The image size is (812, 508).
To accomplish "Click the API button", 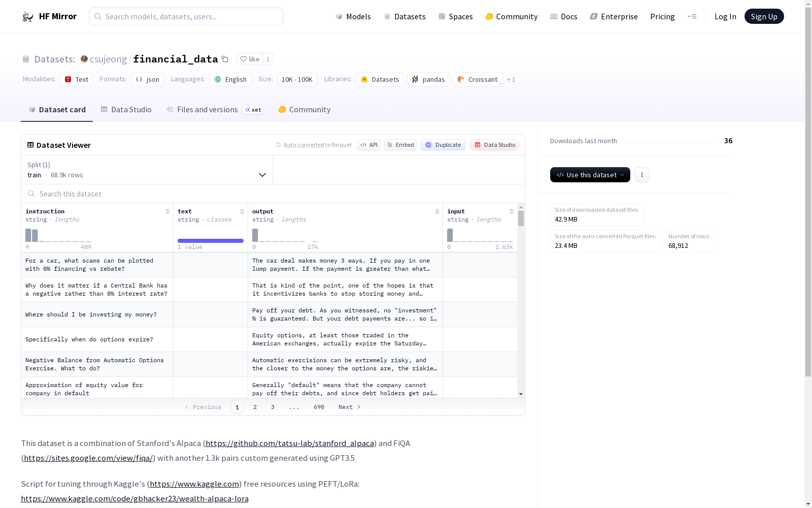I will coord(369,145).
